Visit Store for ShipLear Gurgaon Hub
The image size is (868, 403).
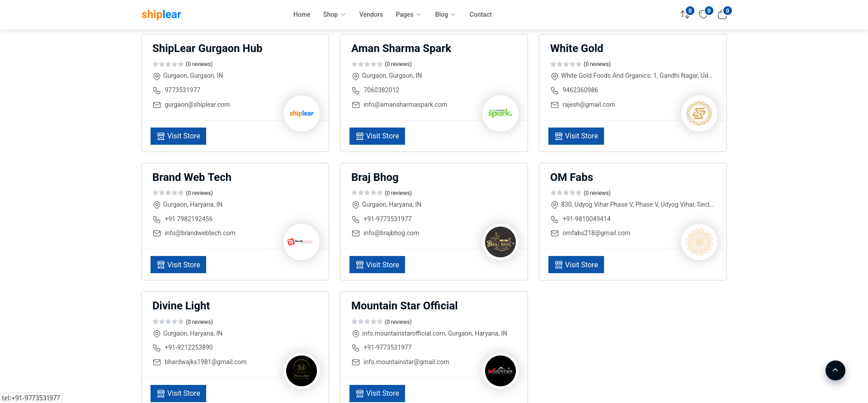point(178,136)
